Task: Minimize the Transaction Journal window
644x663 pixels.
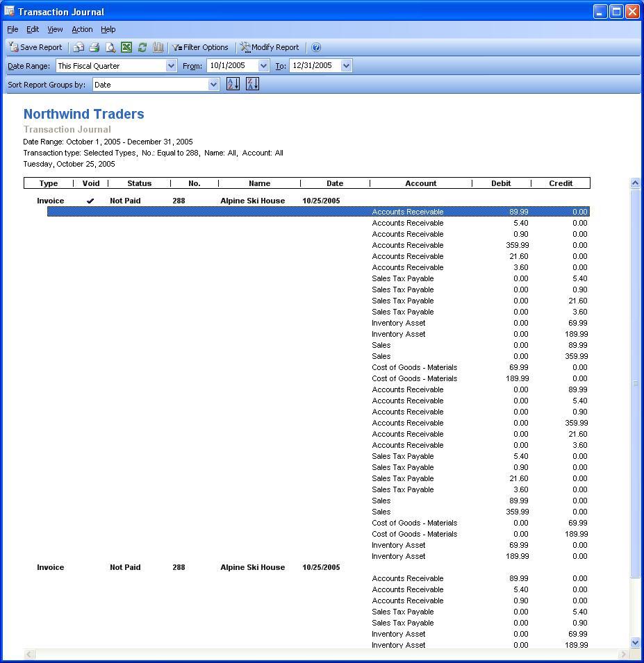Action: click(600, 11)
